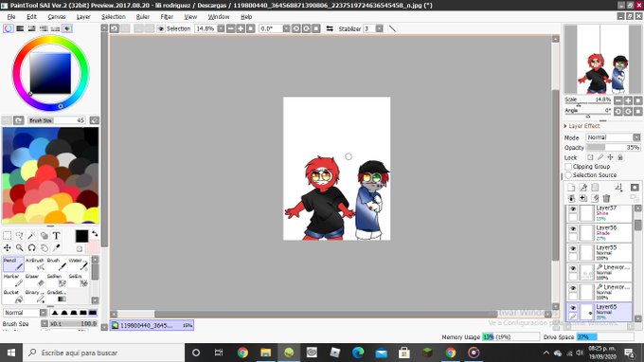Image resolution: width=644 pixels, height=362 pixels.
Task: Toggle the Show Selection eye button
Action: (x=161, y=28)
